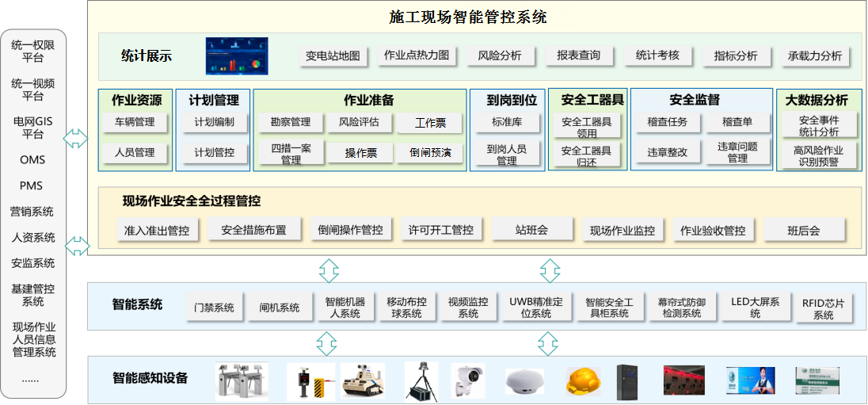Select 人员管理 under 作业资源
This screenshot has height=405, width=868.
point(135,152)
